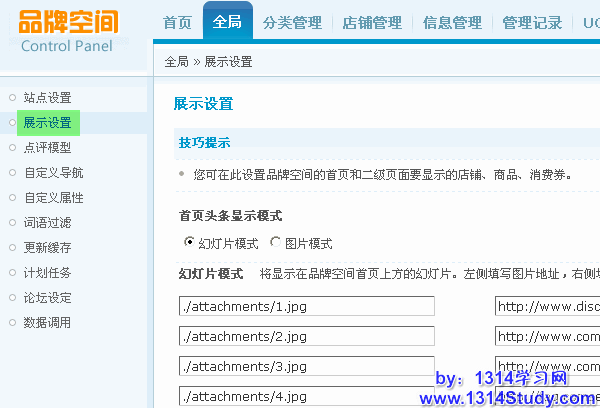The height and width of the screenshot is (408, 600).
Task: Open the 管理记录 tab
Action: (532, 23)
